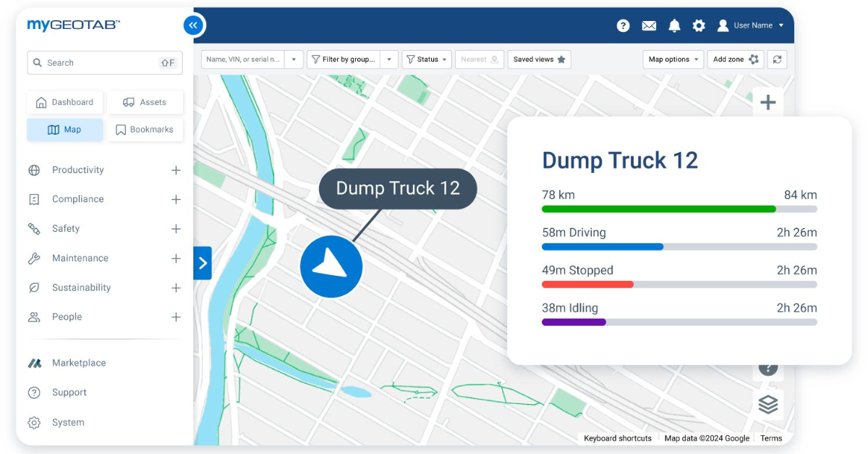Open Map options dropdown
The width and height of the screenshot is (868, 454).
[x=673, y=59]
